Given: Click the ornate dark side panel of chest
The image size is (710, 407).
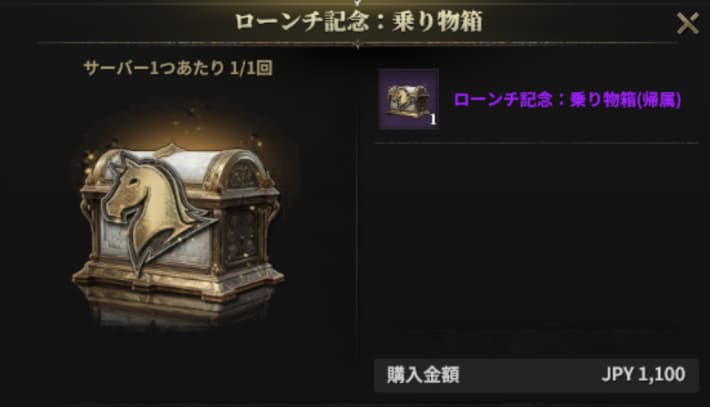Looking at the screenshot, I should [243, 235].
